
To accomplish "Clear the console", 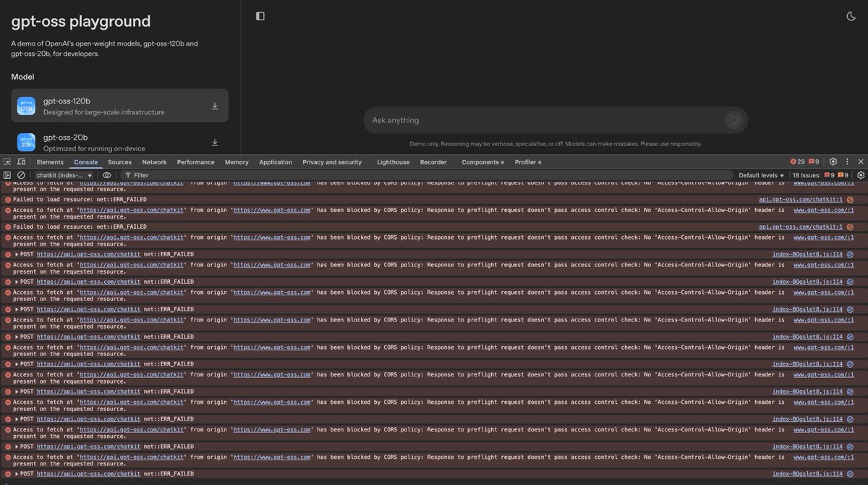I will point(21,175).
